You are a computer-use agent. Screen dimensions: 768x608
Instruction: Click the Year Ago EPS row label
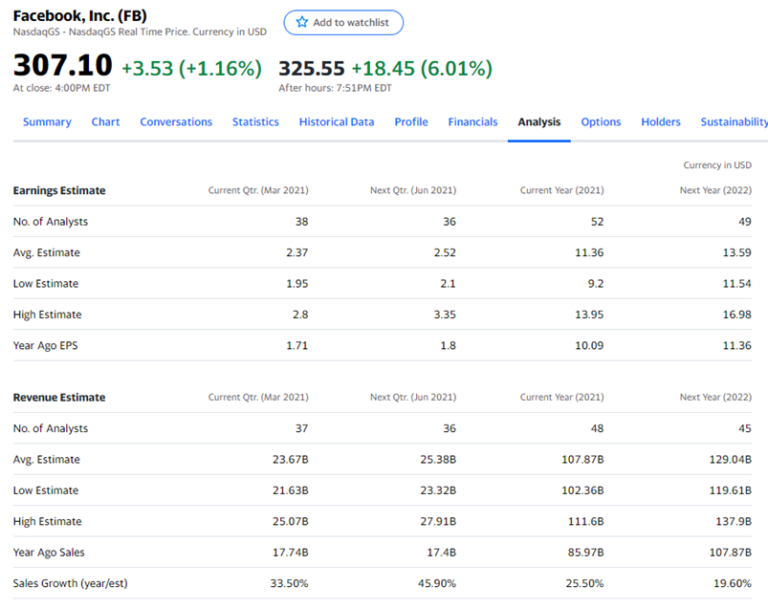pos(46,345)
